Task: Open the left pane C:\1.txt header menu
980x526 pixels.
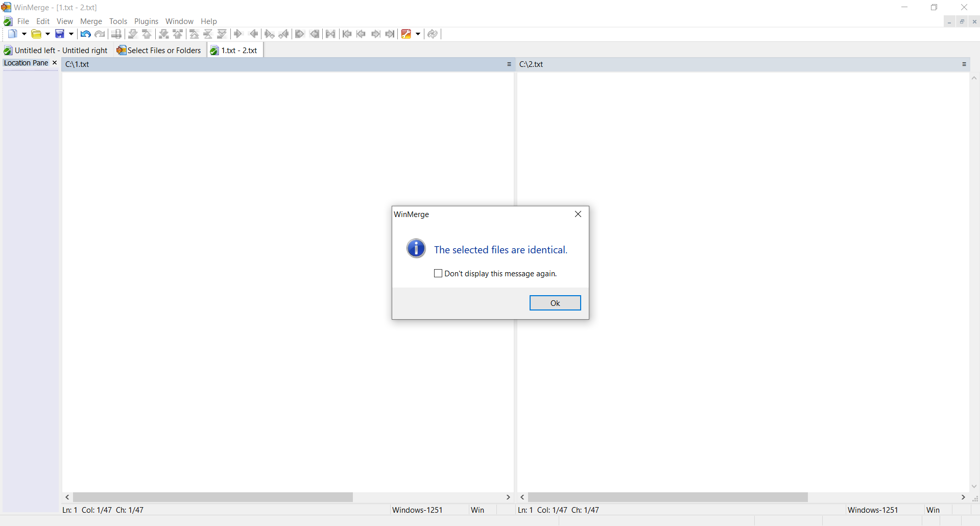Action: click(x=509, y=64)
